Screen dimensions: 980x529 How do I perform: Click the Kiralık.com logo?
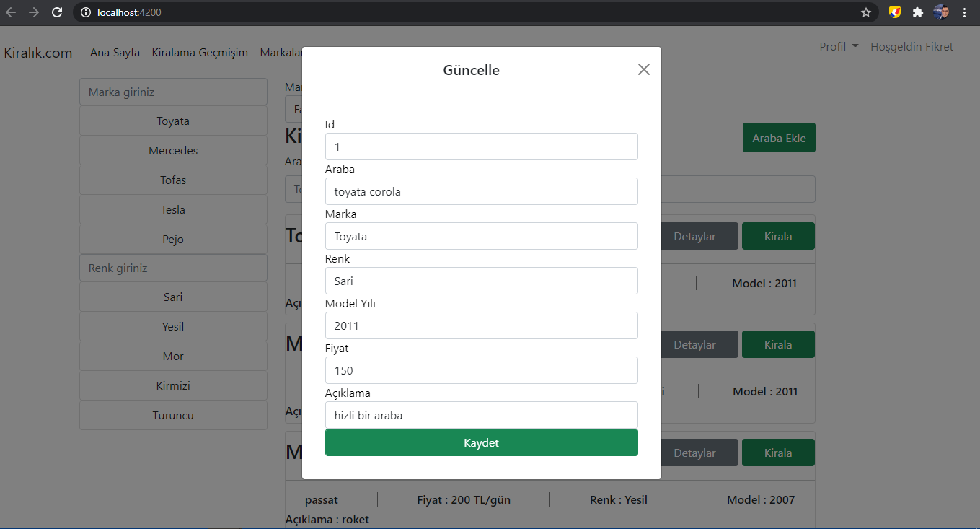pos(38,52)
